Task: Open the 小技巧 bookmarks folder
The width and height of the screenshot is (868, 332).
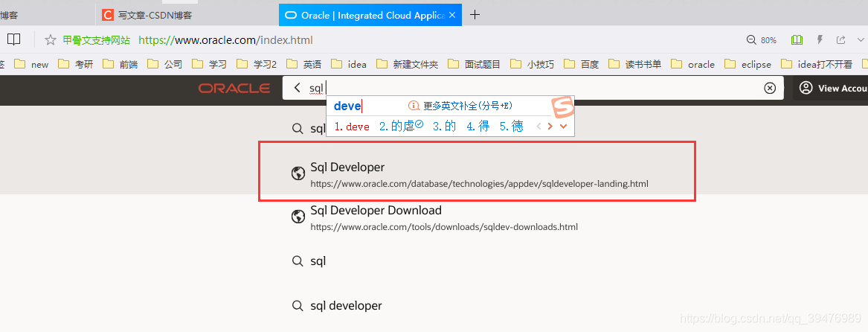Action: pos(532,64)
